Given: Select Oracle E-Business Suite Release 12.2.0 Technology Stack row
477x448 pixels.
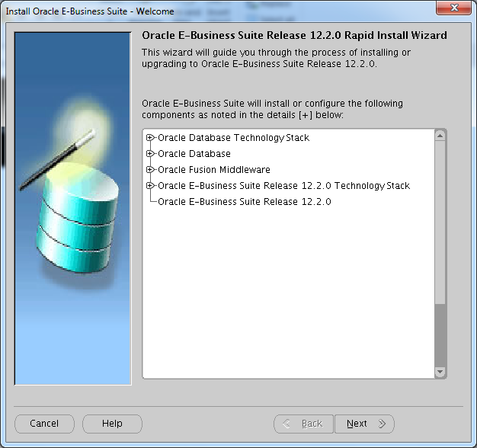Looking at the screenshot, I should (283, 186).
